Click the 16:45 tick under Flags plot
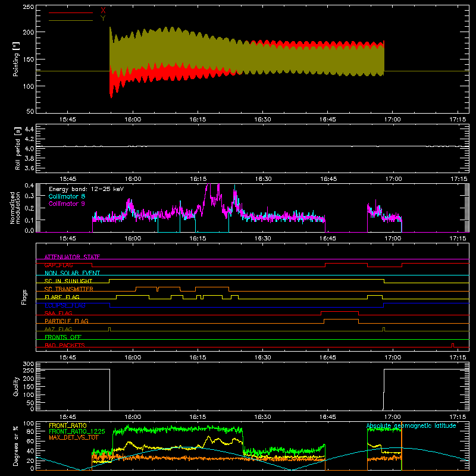This screenshot has height=476, width=476. [x=328, y=358]
